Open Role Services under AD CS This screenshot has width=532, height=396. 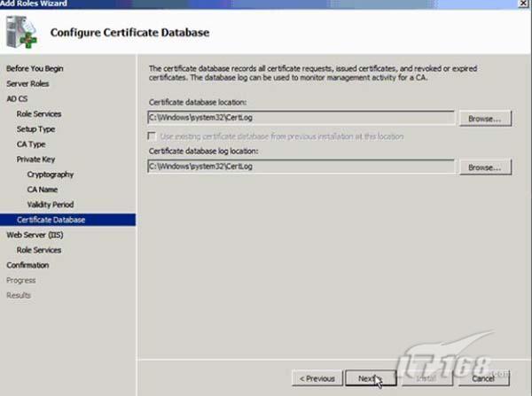pos(39,113)
